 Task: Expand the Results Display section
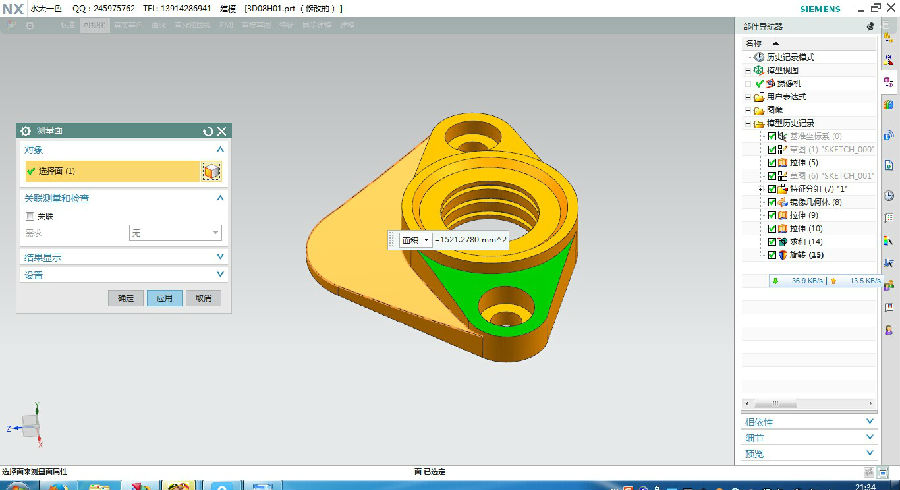pos(219,257)
